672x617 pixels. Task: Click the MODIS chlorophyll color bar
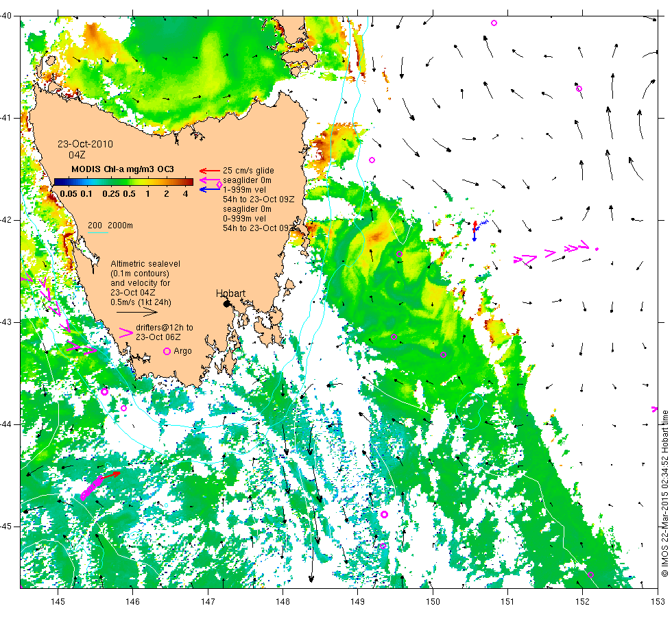[123, 182]
